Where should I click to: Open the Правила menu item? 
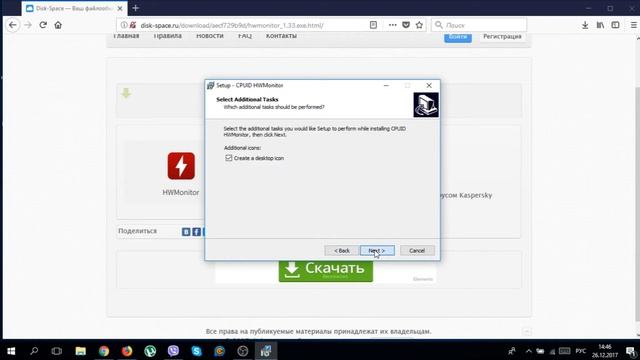coord(168,36)
